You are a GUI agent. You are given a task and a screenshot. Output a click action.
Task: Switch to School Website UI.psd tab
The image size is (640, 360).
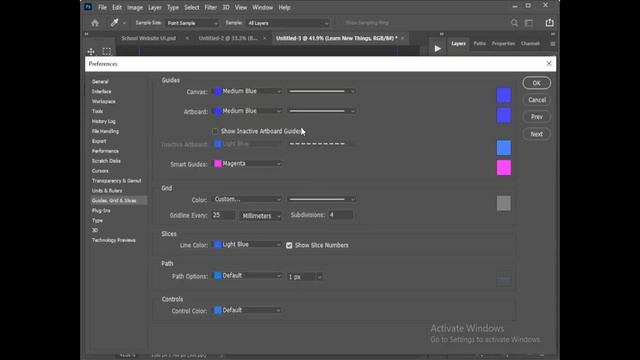coord(149,38)
